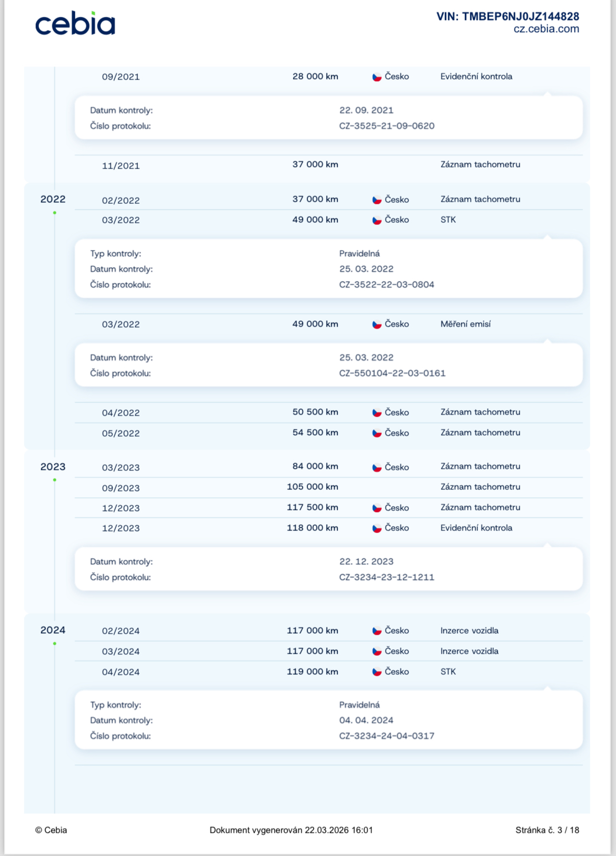Click the inspection date 04. 04. 2024
This screenshot has height=856, width=616.
click(x=366, y=720)
